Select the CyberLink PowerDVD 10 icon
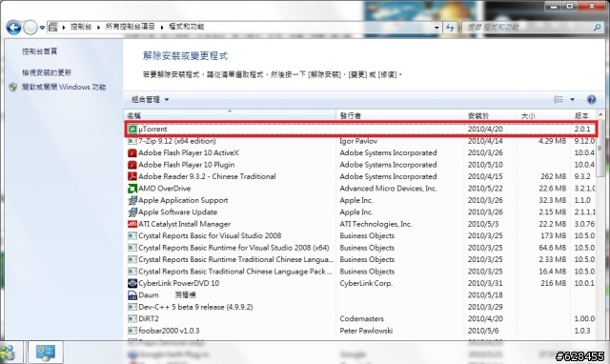The image size is (610, 364). pos(132,283)
